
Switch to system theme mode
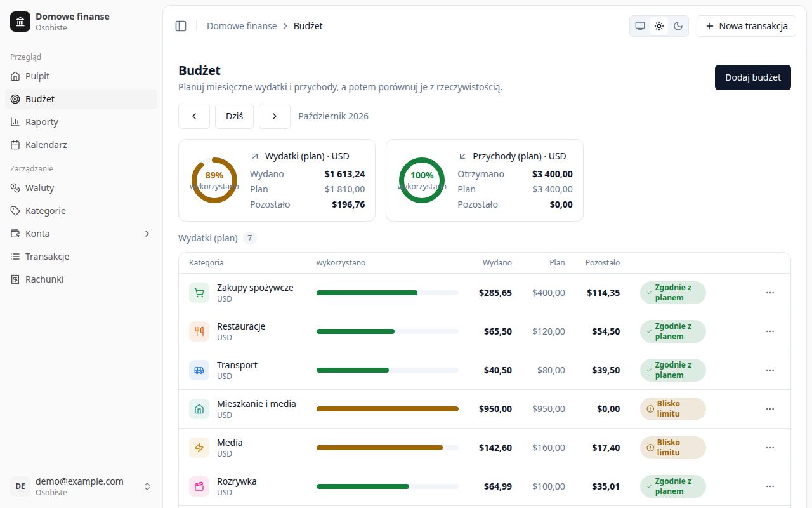pyautogui.click(x=640, y=26)
